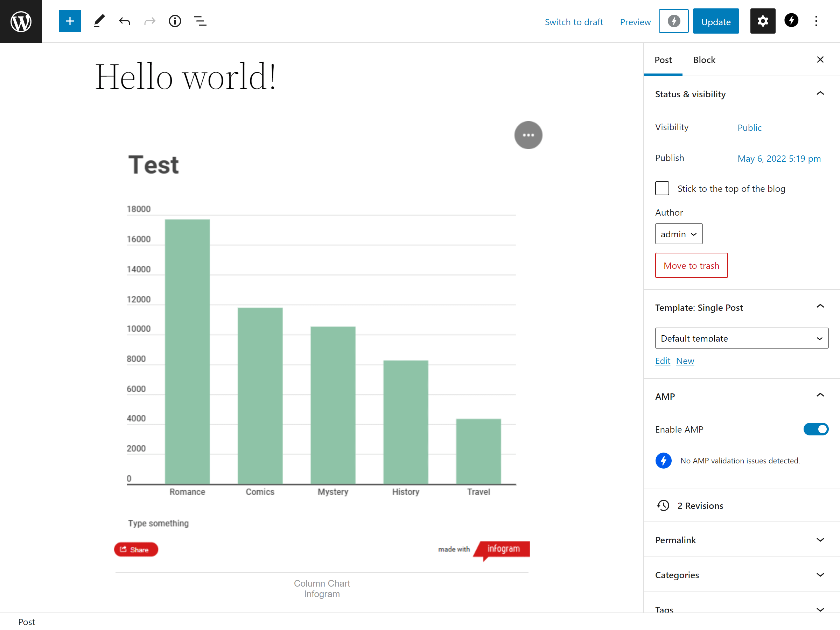Click the Preview button
840x630 pixels.
[x=635, y=22]
